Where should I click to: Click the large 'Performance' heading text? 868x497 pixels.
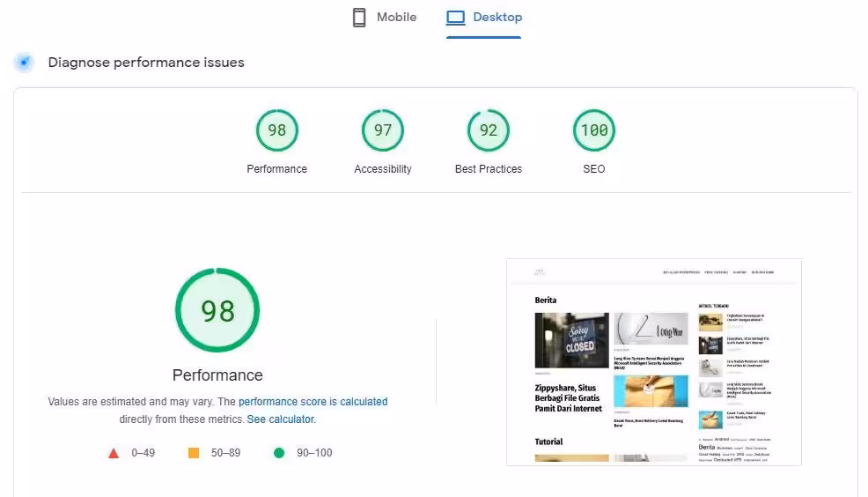click(217, 375)
